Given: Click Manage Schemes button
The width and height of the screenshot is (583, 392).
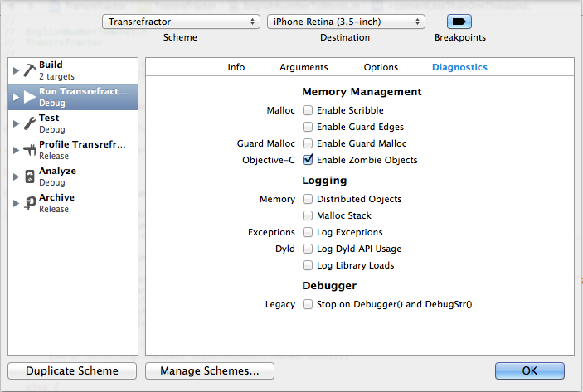Looking at the screenshot, I should click(210, 370).
